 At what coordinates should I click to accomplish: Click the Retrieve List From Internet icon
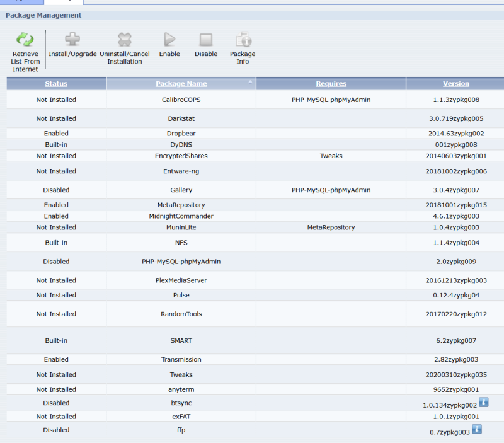[25, 40]
